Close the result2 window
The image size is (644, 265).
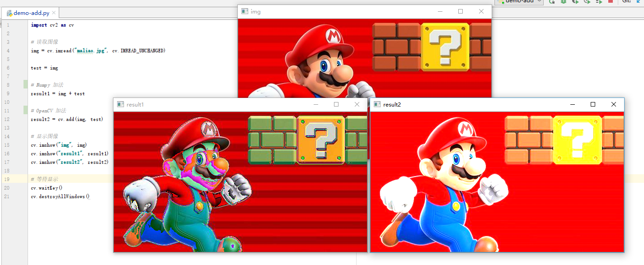click(614, 104)
